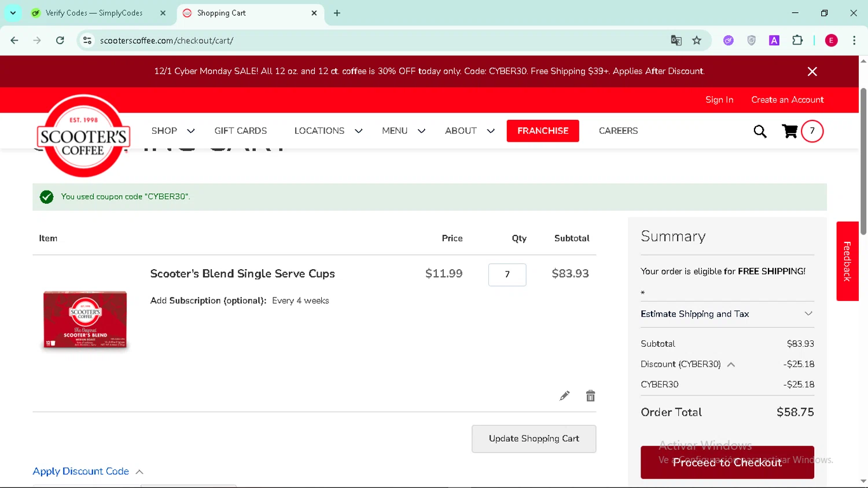Reload the current page
Image resolution: width=868 pixels, height=488 pixels.
(x=60, y=41)
